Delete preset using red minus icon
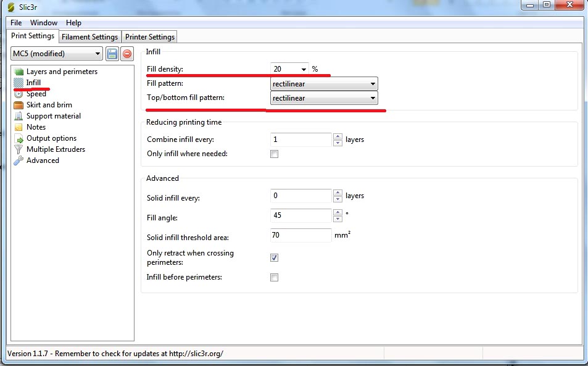The image size is (588, 366). pyautogui.click(x=127, y=54)
